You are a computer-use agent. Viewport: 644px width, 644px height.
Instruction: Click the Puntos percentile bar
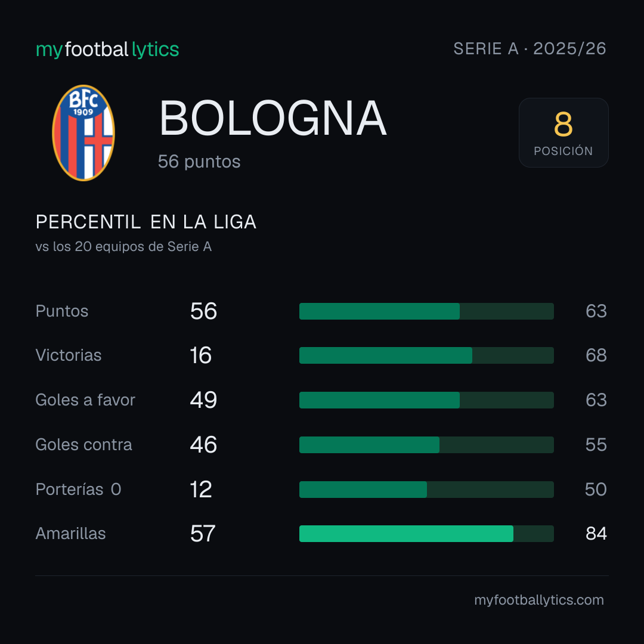point(426,311)
